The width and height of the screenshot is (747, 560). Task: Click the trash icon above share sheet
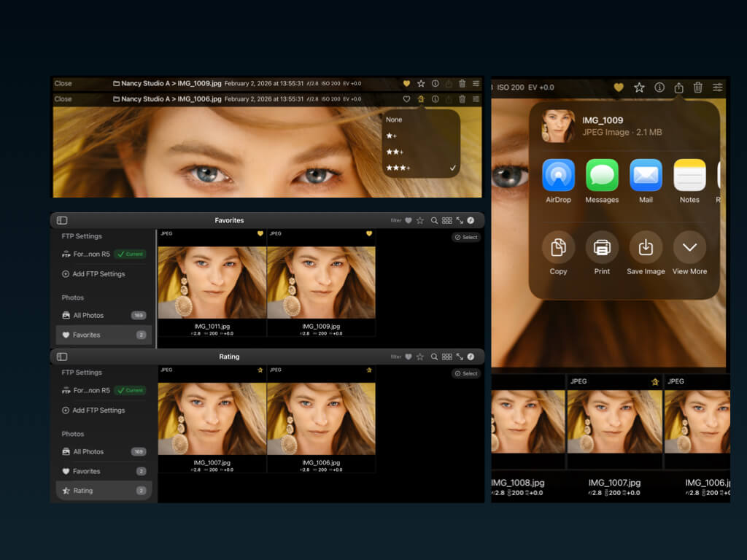pos(698,87)
